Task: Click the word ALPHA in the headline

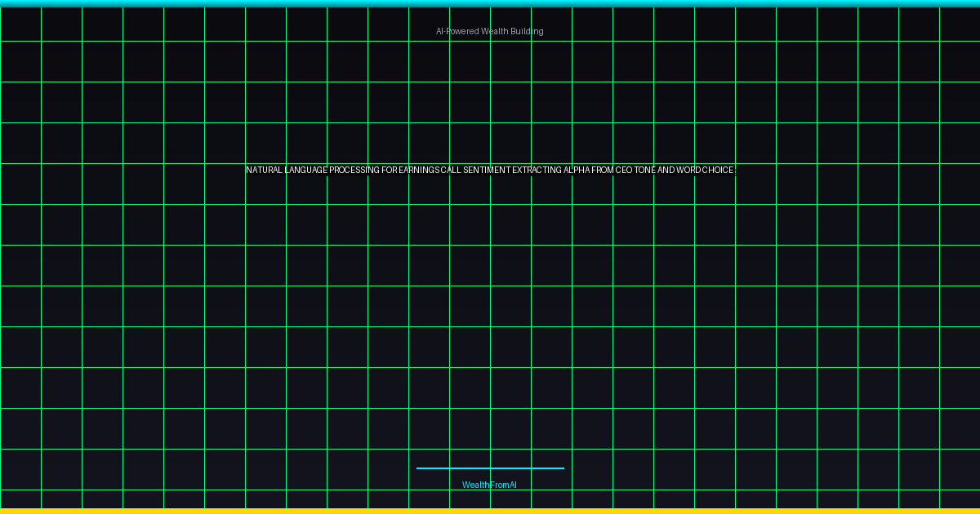Action: click(x=577, y=171)
